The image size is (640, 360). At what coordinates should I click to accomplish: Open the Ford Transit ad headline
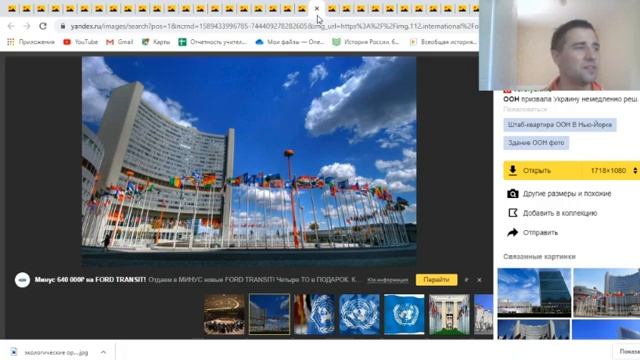pos(90,280)
